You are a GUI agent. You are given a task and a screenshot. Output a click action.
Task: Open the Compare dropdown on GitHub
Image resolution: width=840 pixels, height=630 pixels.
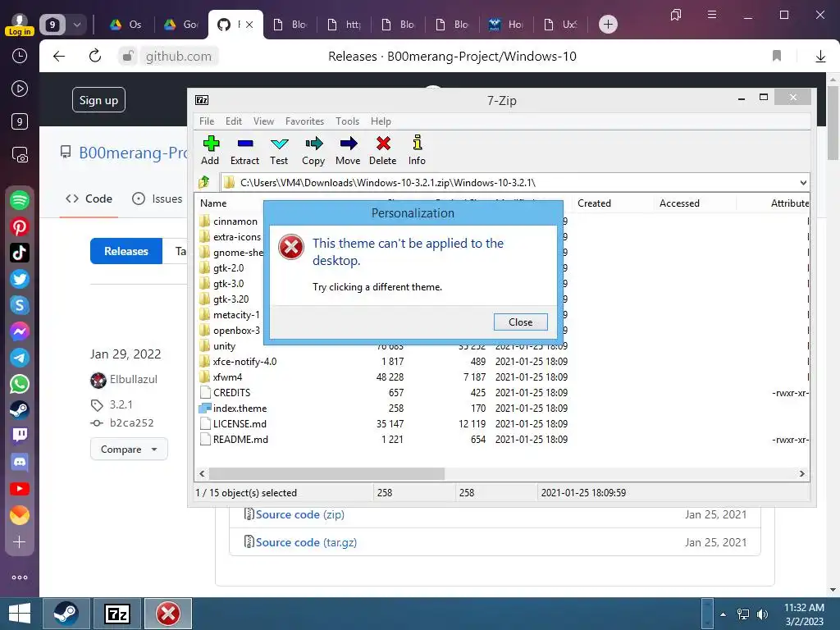(x=129, y=450)
